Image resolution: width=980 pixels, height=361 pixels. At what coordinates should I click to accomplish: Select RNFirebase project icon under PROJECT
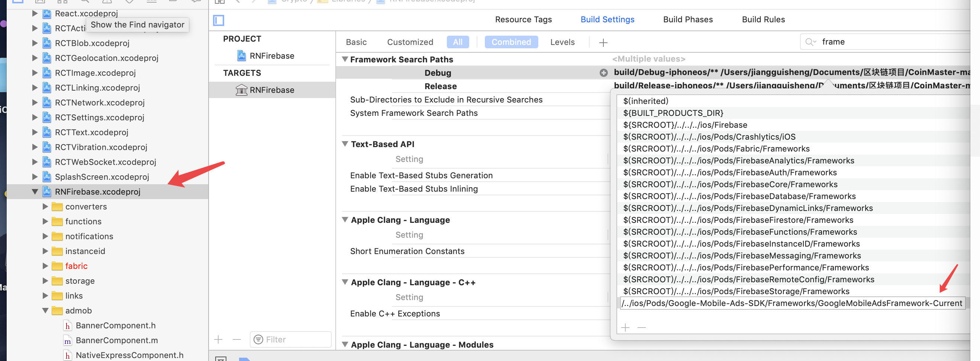pyautogui.click(x=241, y=56)
